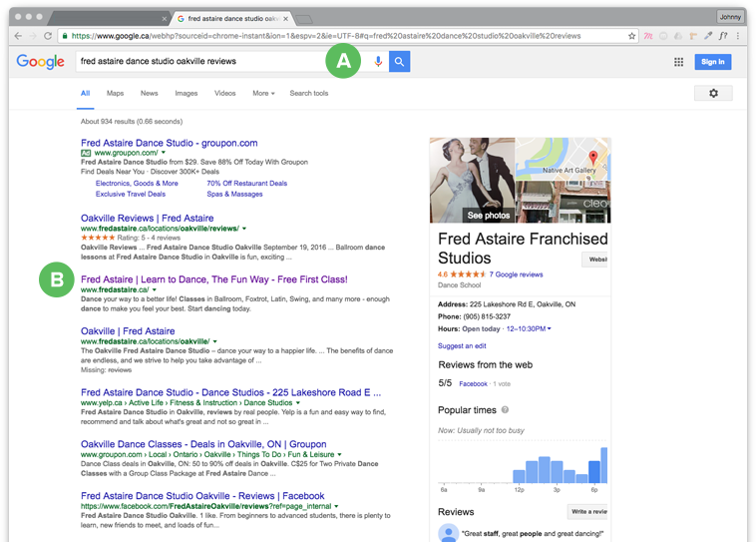Click the pink m extension icon

pos(648,36)
